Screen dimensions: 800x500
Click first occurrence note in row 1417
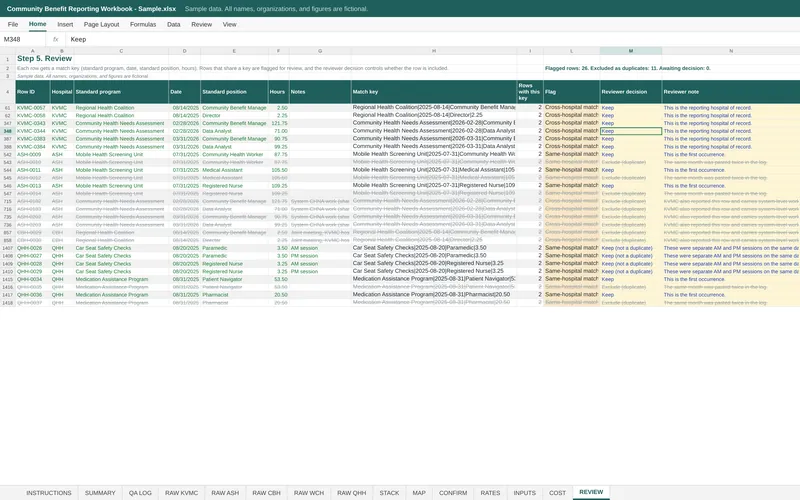coord(731,295)
